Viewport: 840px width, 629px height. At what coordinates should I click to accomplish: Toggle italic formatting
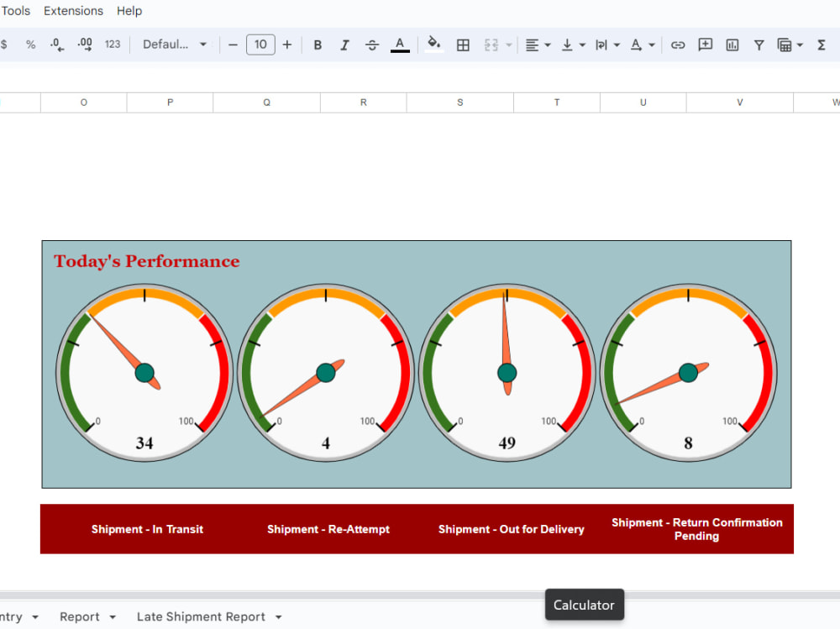344,45
